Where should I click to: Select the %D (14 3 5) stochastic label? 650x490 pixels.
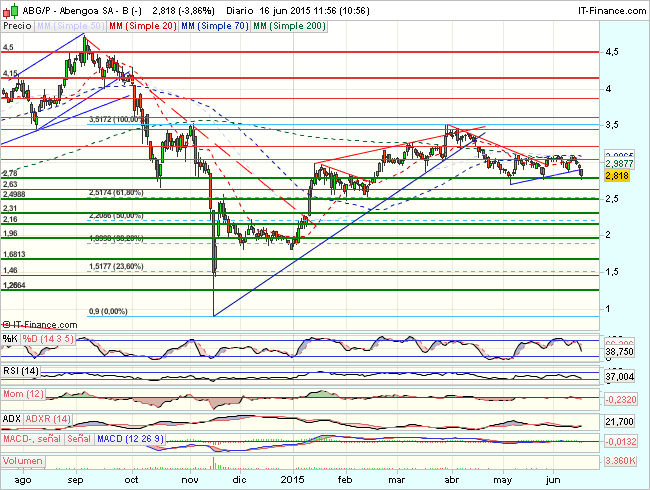point(48,339)
